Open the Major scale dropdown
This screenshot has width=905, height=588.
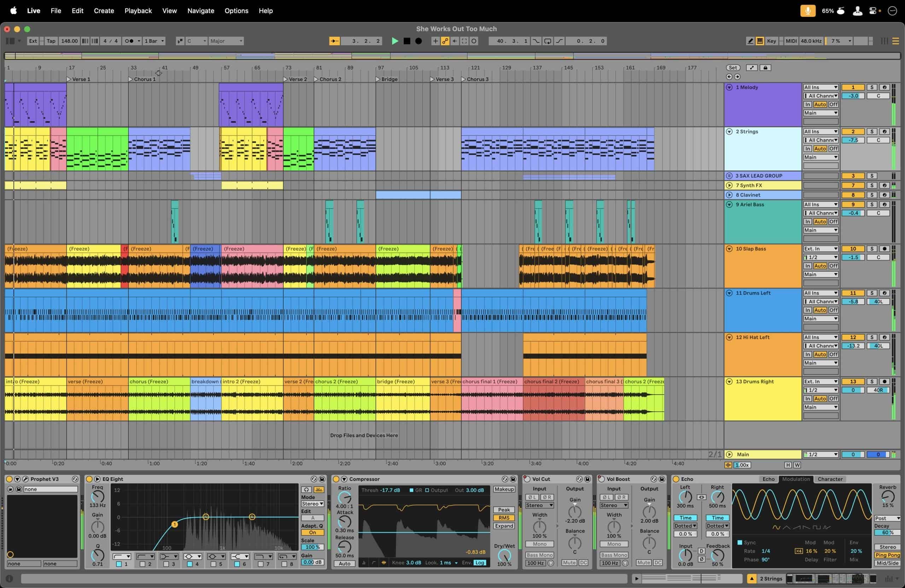226,41
